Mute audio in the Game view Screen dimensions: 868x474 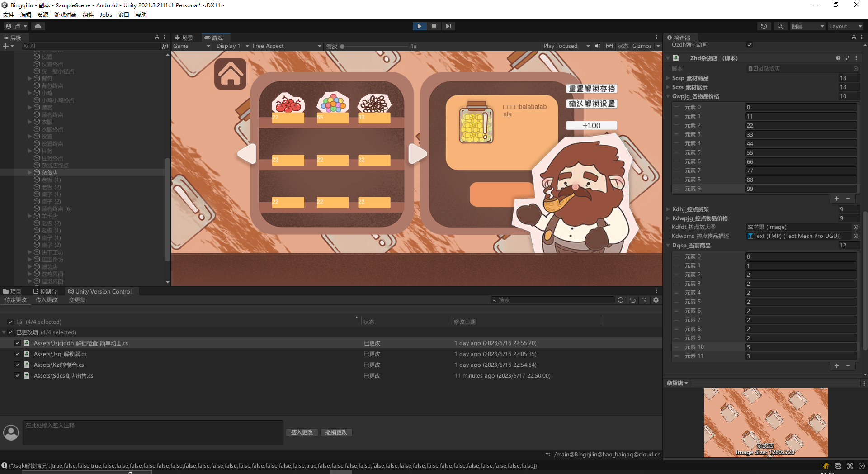coord(598,46)
